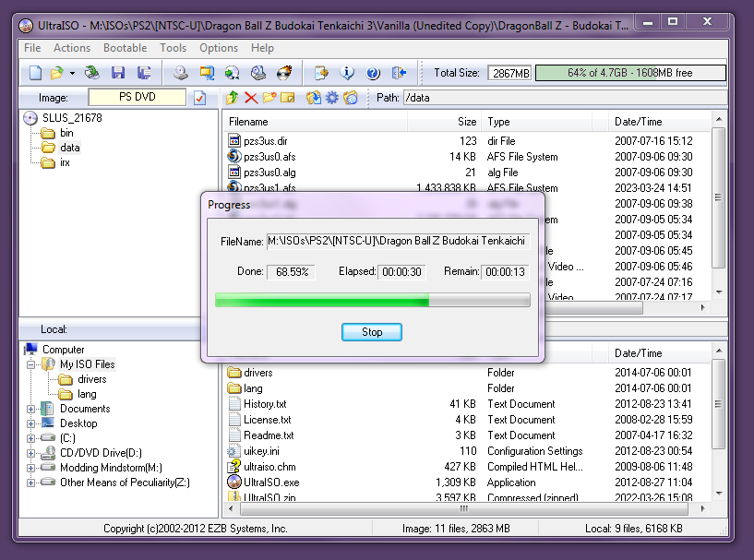Click the Compress ISO toolbar icon
Viewport: 754px width, 560px height.
[207, 73]
